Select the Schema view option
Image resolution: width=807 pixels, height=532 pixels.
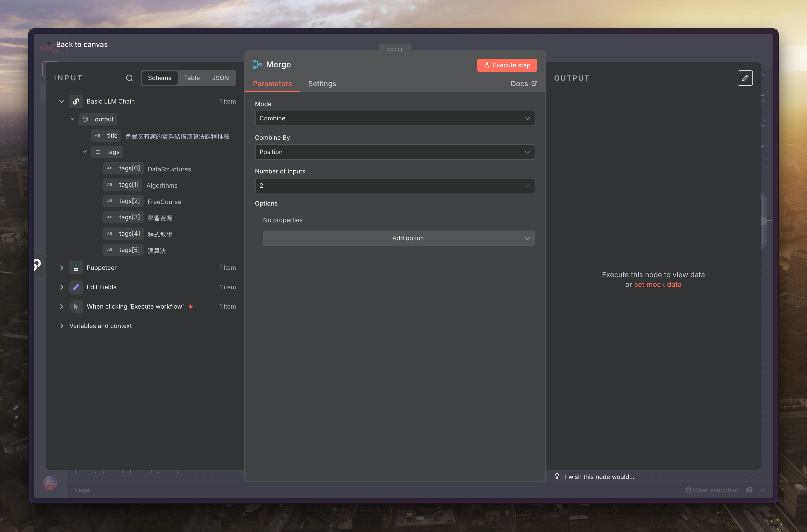[x=159, y=78]
